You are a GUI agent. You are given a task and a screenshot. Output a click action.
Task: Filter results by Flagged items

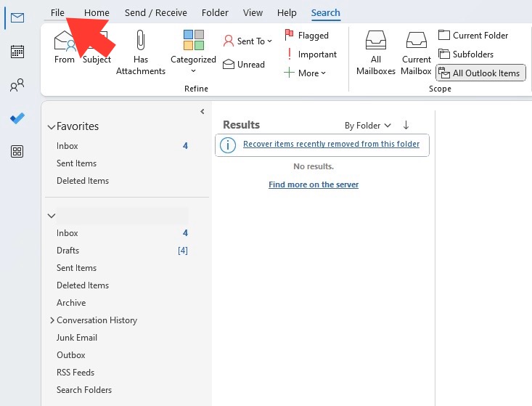click(x=307, y=35)
